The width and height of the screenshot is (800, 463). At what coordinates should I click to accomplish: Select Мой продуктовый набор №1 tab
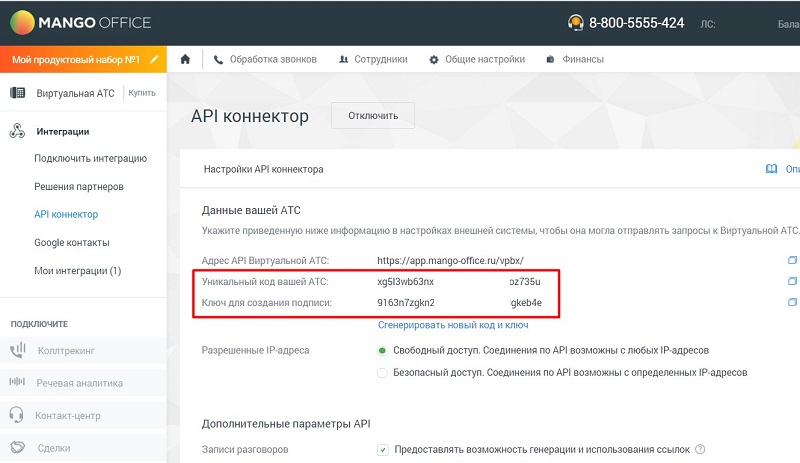[76, 60]
